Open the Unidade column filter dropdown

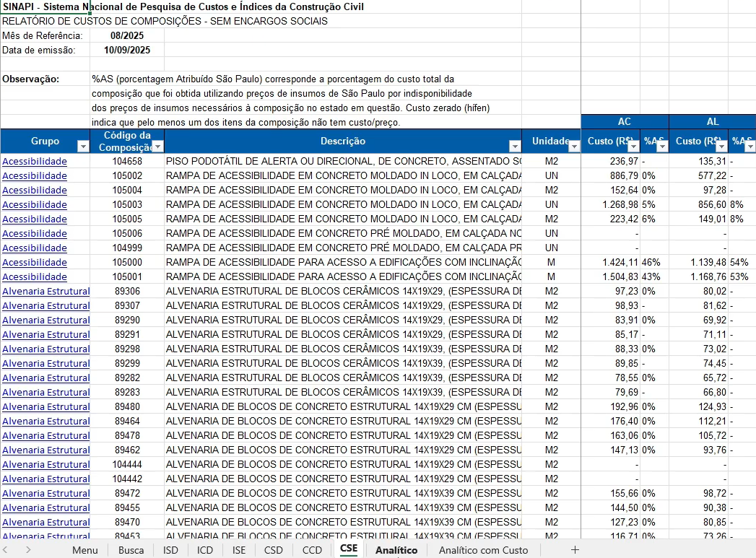pos(574,147)
